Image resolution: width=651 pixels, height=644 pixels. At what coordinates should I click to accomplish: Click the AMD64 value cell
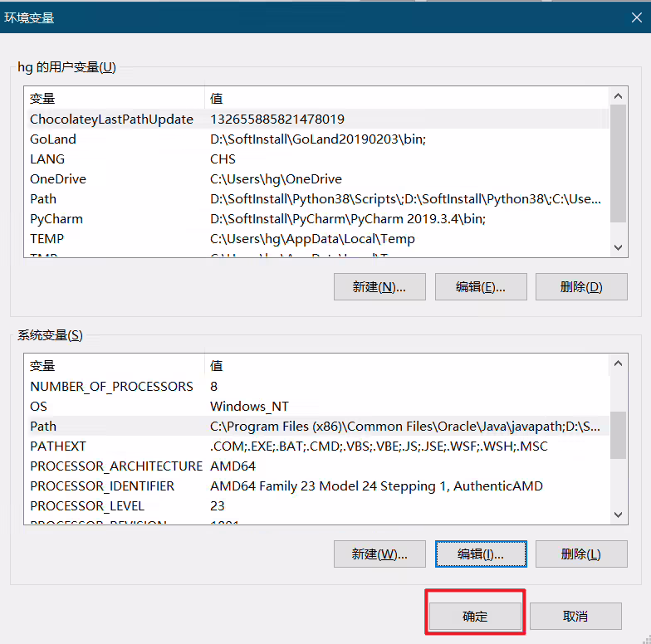point(232,466)
